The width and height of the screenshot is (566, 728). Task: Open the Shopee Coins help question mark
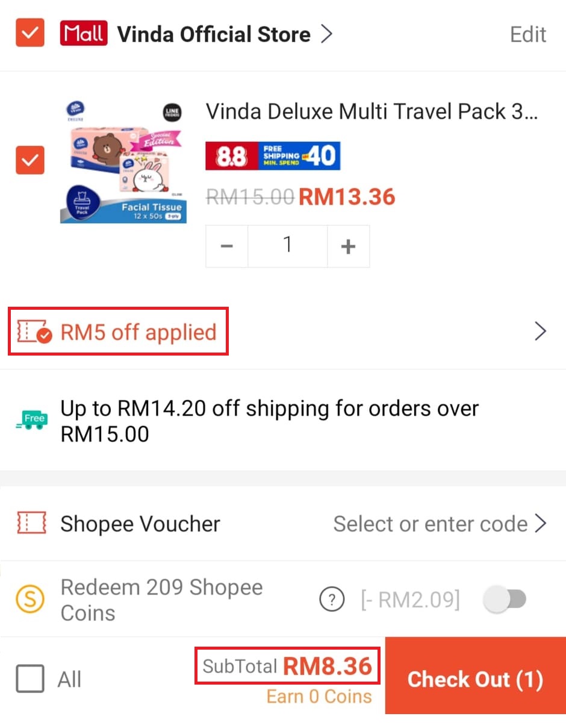tap(332, 600)
